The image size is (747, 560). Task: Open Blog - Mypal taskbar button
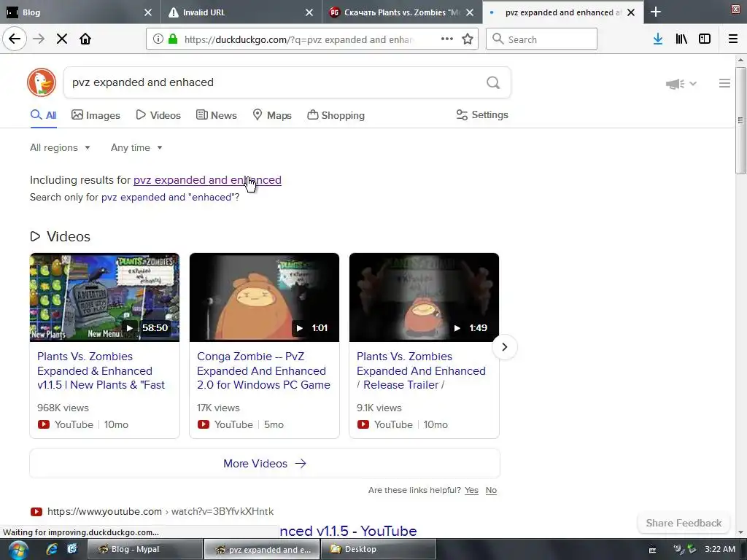point(145,550)
